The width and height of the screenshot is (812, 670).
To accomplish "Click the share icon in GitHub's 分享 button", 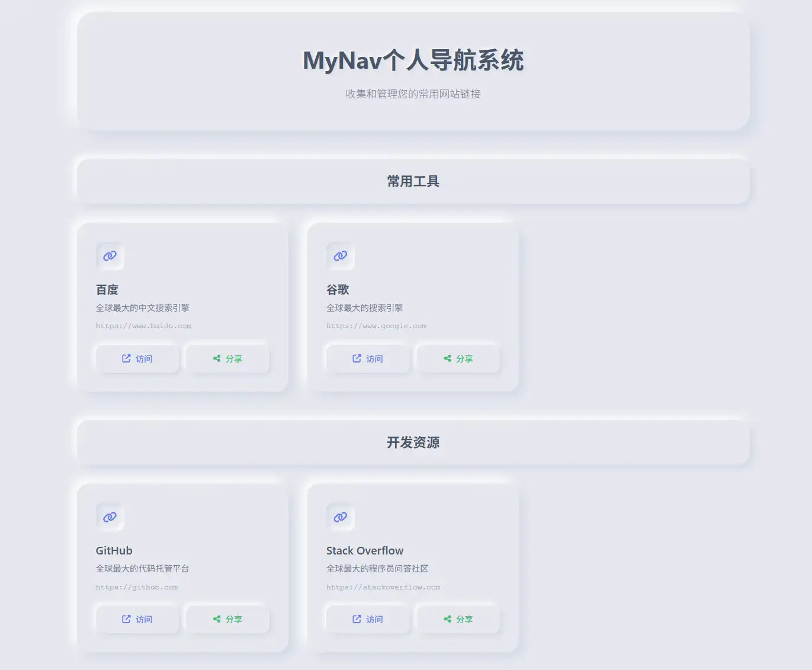I will coord(217,619).
